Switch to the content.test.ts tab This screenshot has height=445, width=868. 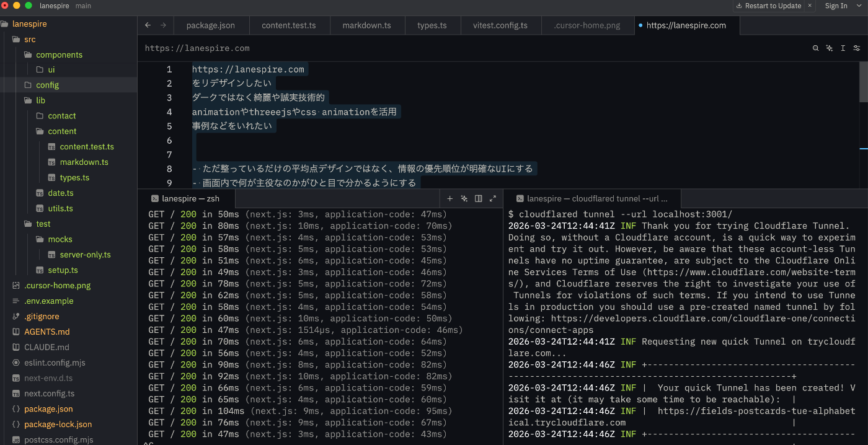[288, 25]
